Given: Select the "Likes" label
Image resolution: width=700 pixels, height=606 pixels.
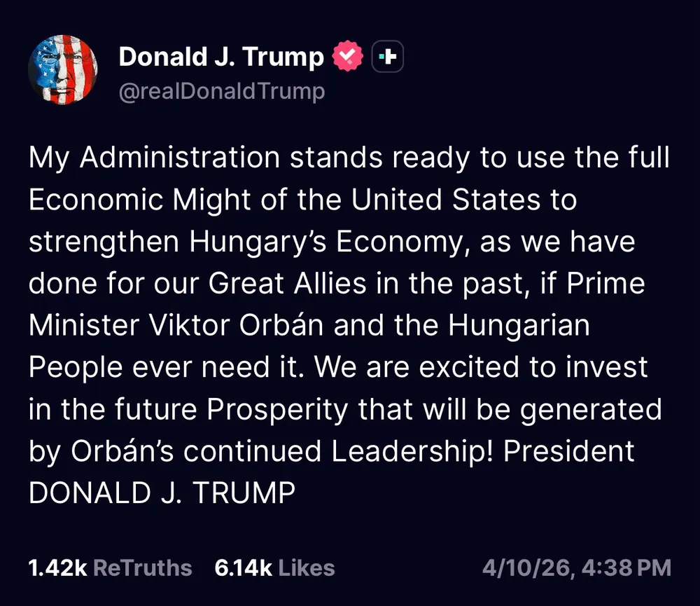Looking at the screenshot, I should pyautogui.click(x=307, y=567).
